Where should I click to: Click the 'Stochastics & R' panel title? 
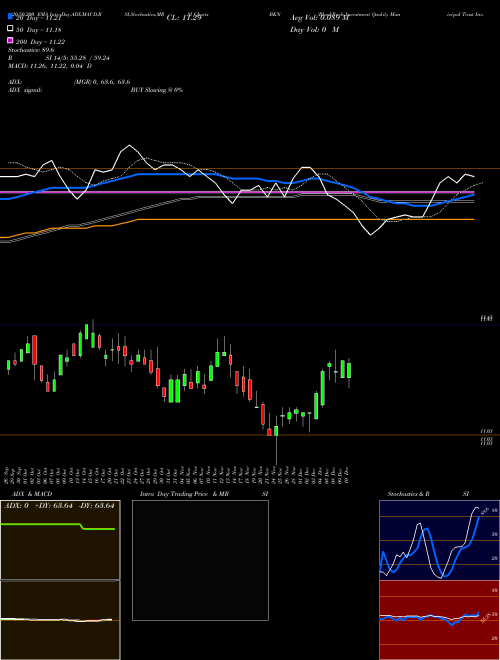coord(409,494)
